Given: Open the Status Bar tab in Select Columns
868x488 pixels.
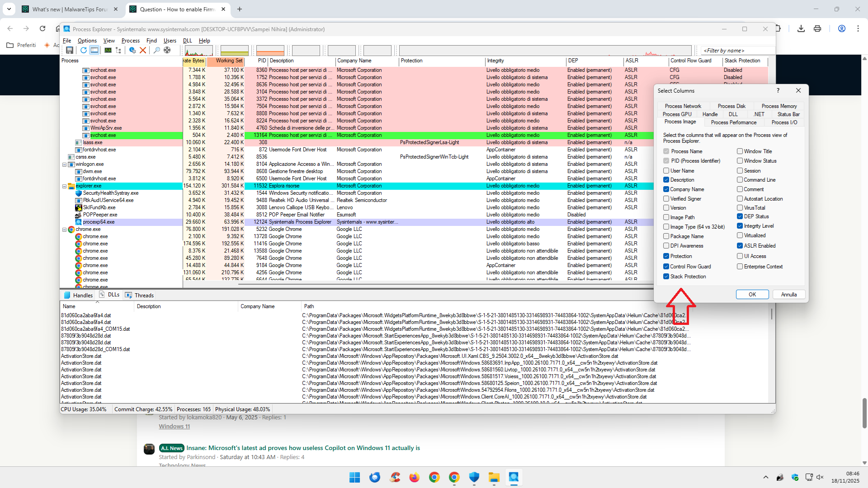Looking at the screenshot, I should tap(788, 114).
